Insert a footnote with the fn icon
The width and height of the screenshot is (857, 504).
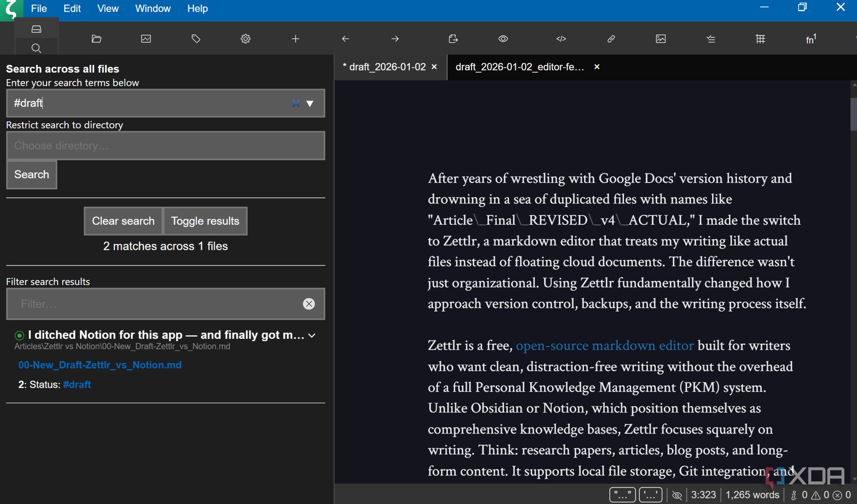click(811, 39)
